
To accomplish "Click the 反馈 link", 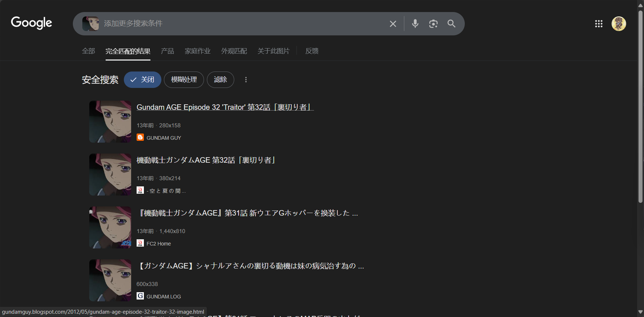I will point(312,51).
